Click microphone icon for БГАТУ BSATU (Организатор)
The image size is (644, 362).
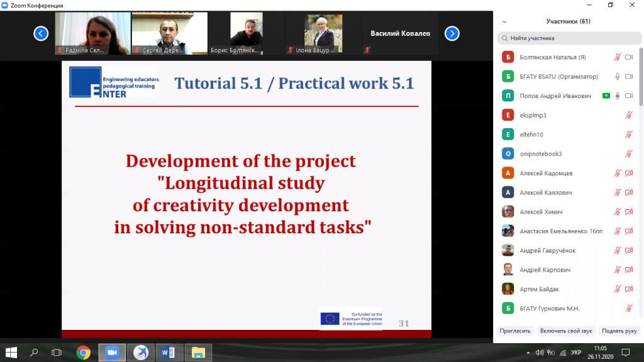tap(618, 76)
